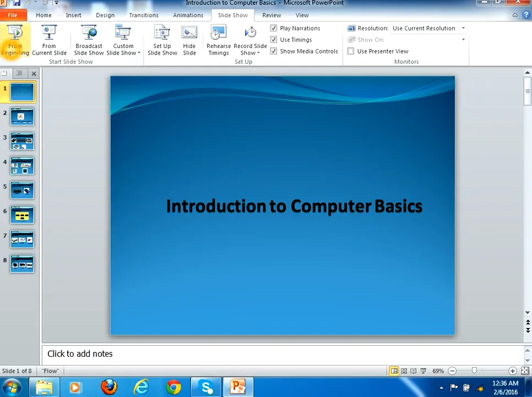Minimize the ribbon with caret arrow

click(x=515, y=15)
